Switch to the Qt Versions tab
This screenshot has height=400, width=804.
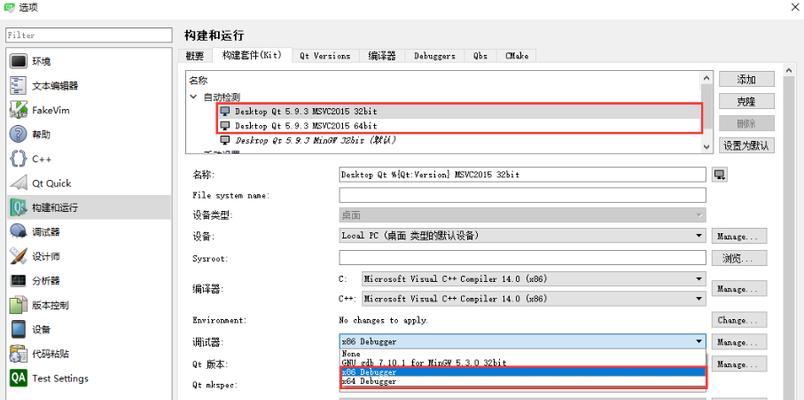(325, 56)
